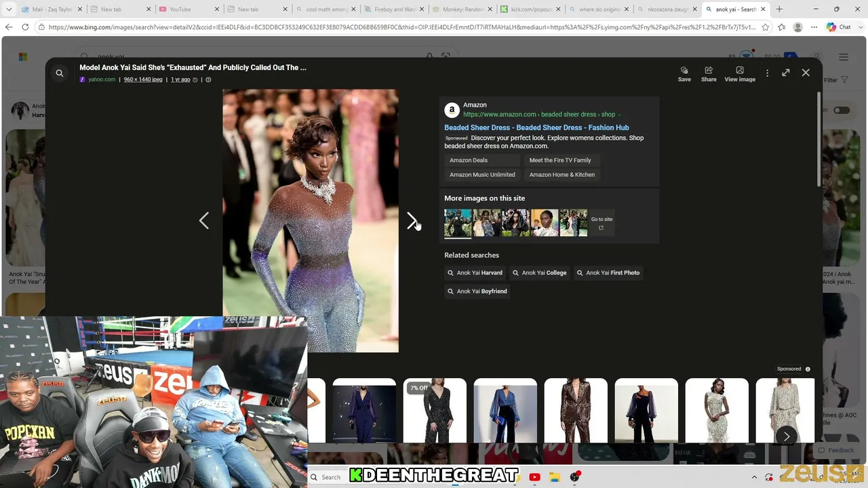Image resolution: width=868 pixels, height=488 pixels.
Task: Show the next image with right arrow
Action: [x=412, y=220]
